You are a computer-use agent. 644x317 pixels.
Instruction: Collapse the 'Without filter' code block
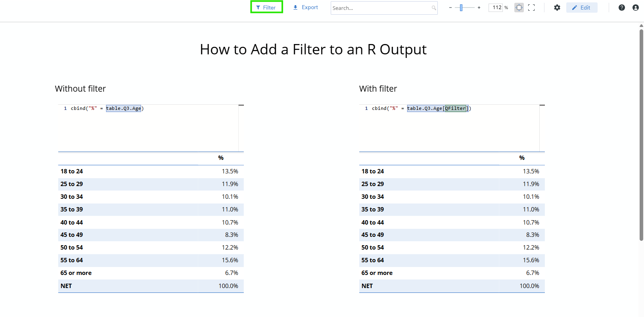[241, 105]
